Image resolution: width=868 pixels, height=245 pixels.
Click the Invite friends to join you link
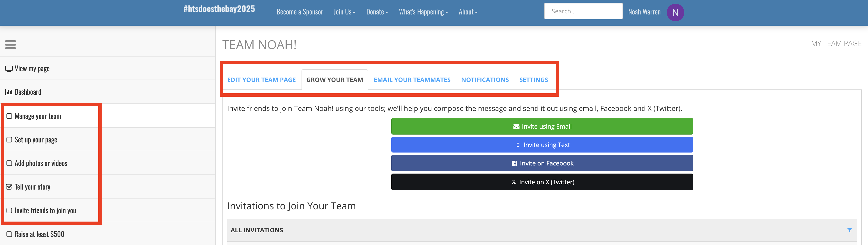45,211
